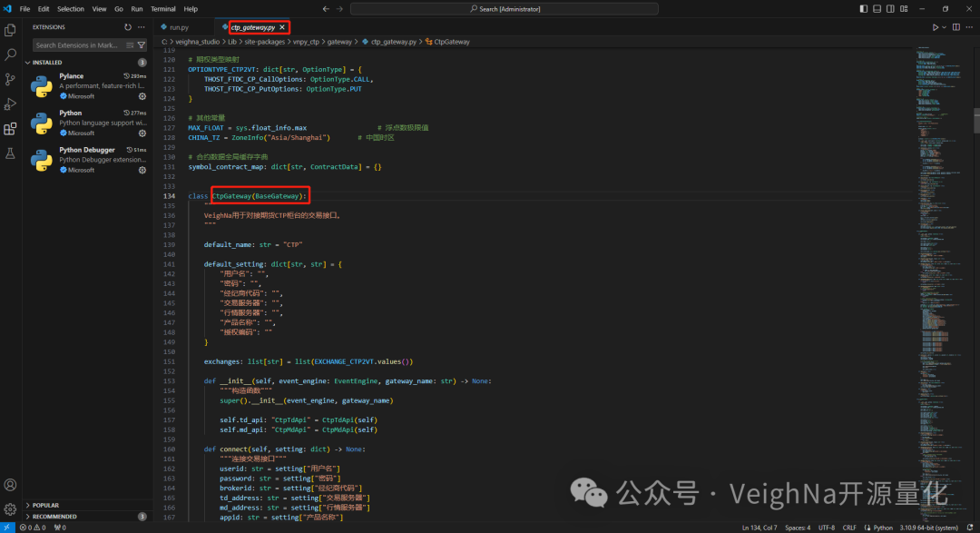The image size is (980, 533).
Task: Click the split editor right icon
Action: [956, 27]
